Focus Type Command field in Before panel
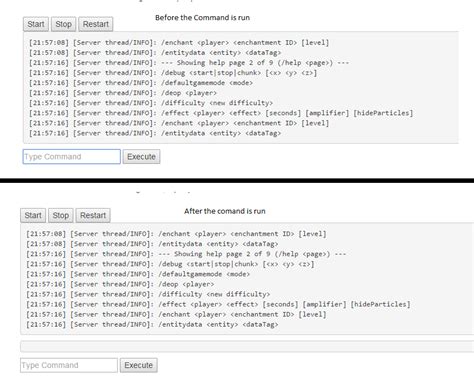Viewport: 474px width, 387px height. point(72,157)
